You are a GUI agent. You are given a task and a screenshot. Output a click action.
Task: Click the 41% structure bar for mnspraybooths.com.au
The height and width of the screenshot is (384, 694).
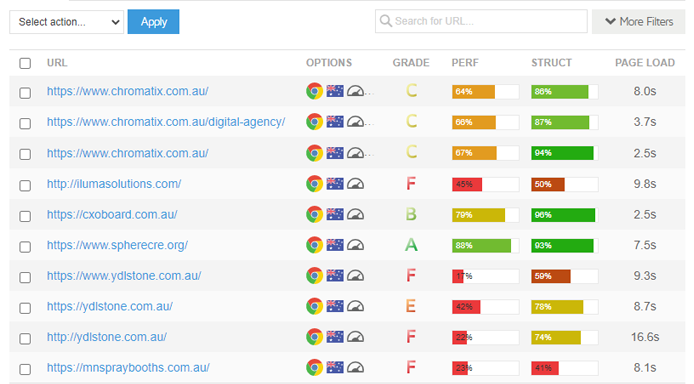tap(565, 368)
